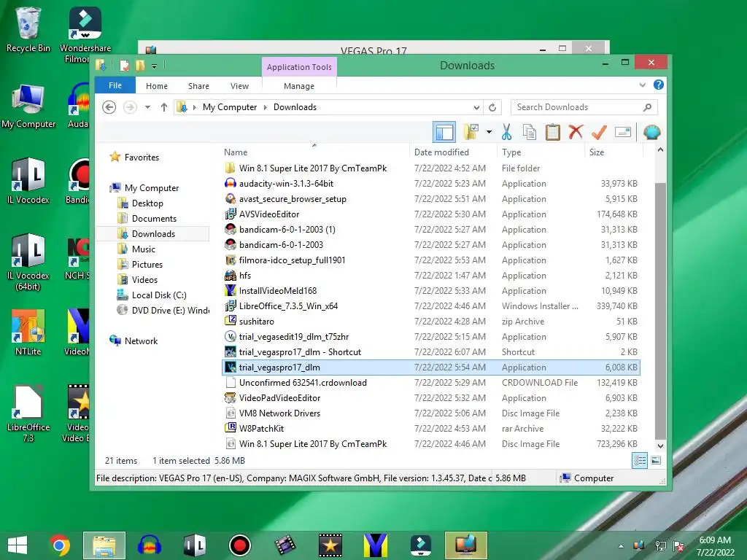Select Favorites in navigation pane
This screenshot has width=747, height=560.
pos(142,157)
